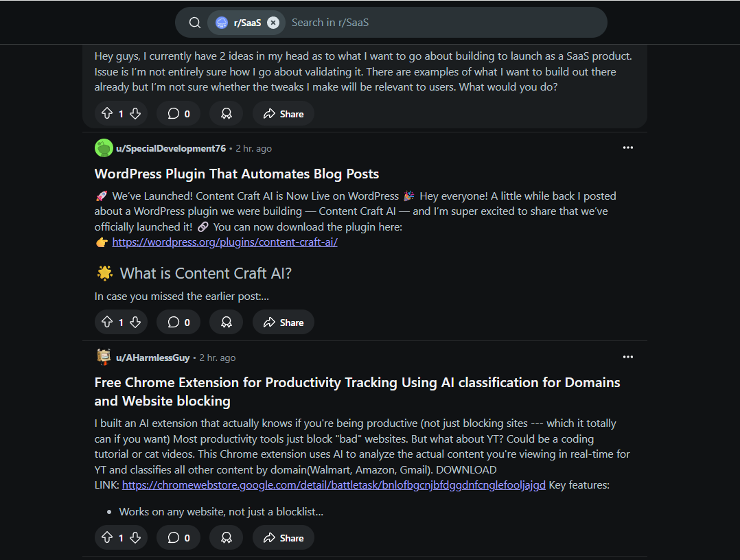Viewport: 740px width, 560px height.
Task: Open comments on the WordPress Plugin post
Action: click(x=178, y=323)
